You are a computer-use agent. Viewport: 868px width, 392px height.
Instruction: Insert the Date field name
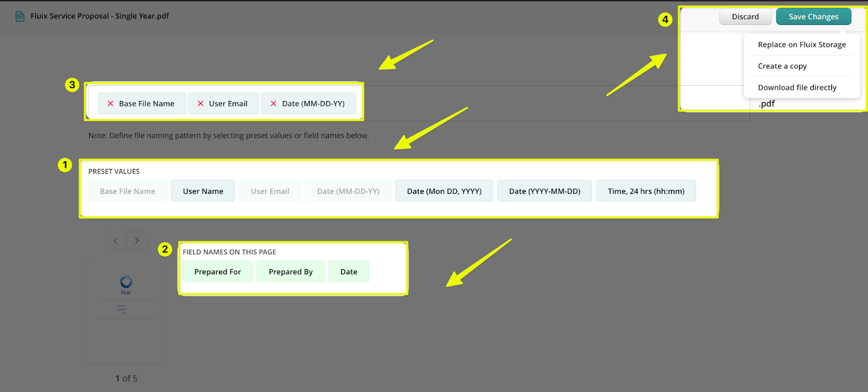click(x=349, y=271)
